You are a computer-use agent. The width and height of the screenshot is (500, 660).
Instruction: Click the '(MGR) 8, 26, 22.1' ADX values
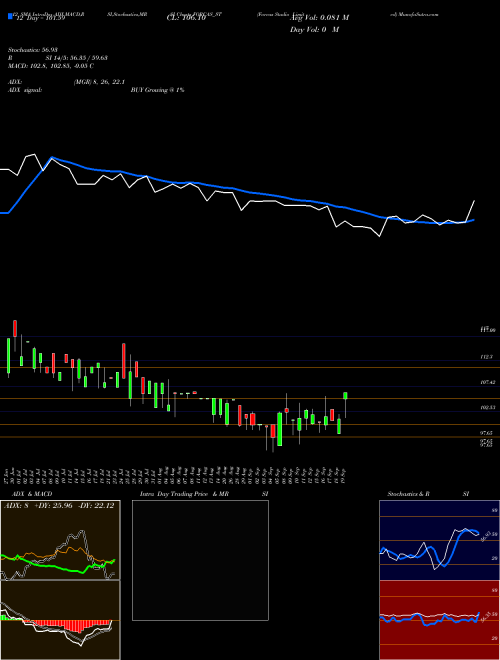tap(99, 82)
